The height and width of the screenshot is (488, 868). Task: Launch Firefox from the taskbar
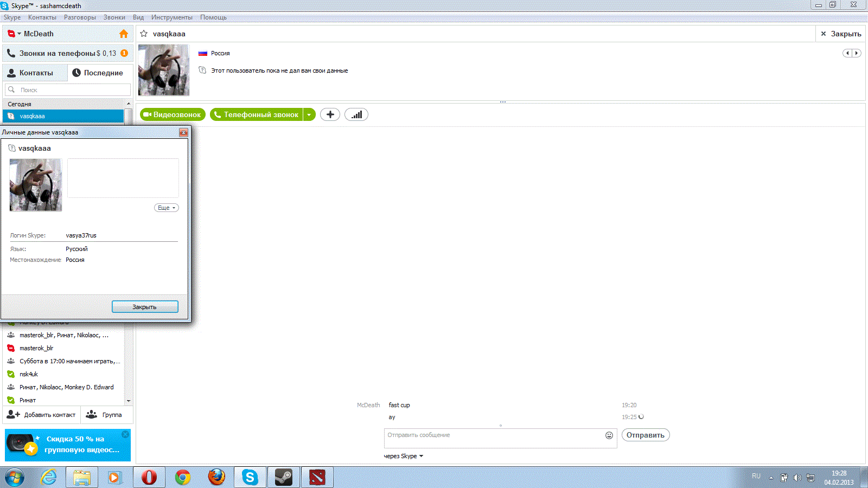(x=216, y=477)
